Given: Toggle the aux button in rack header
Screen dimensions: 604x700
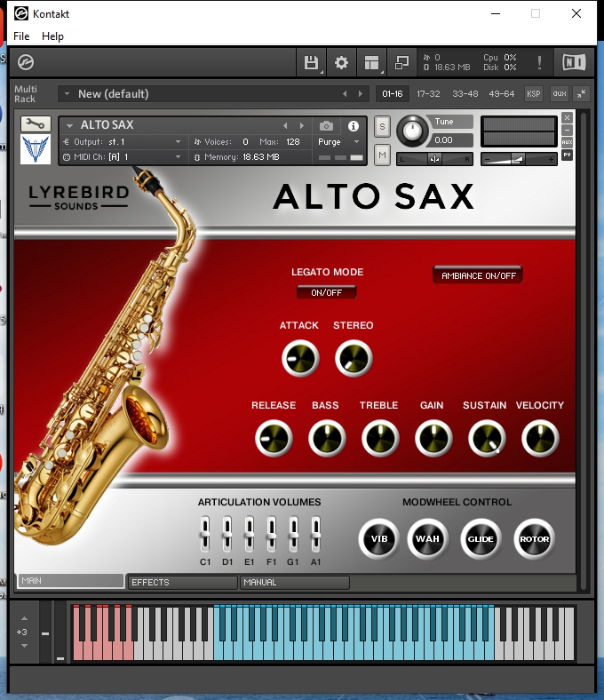Looking at the screenshot, I should tap(559, 94).
